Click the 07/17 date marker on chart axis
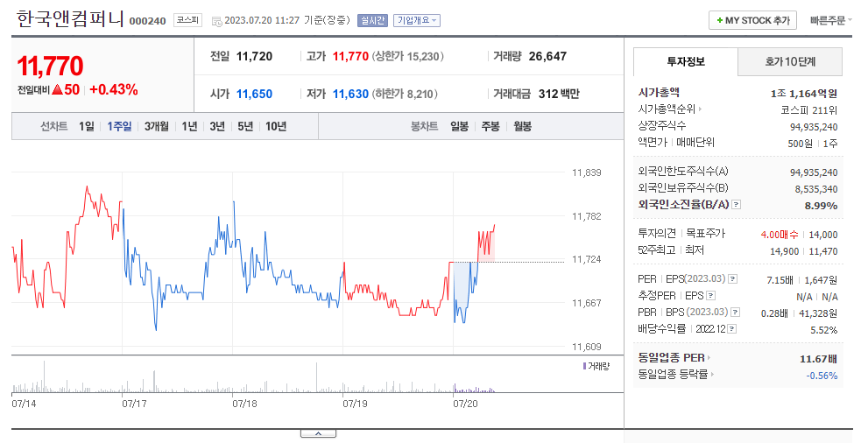Screen dimensions: 868x443 135,404
